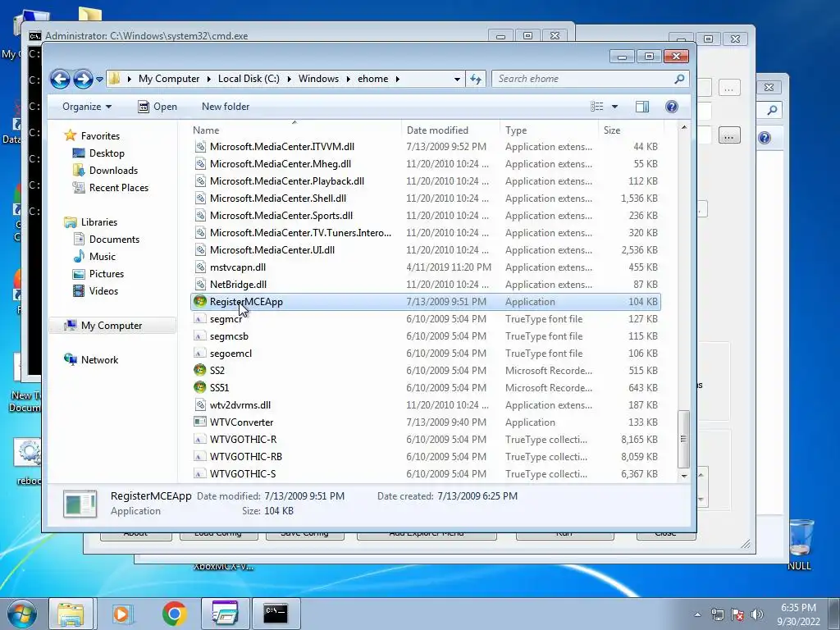Toggle the preview pane
This screenshot has width=840, height=630.
(x=642, y=107)
